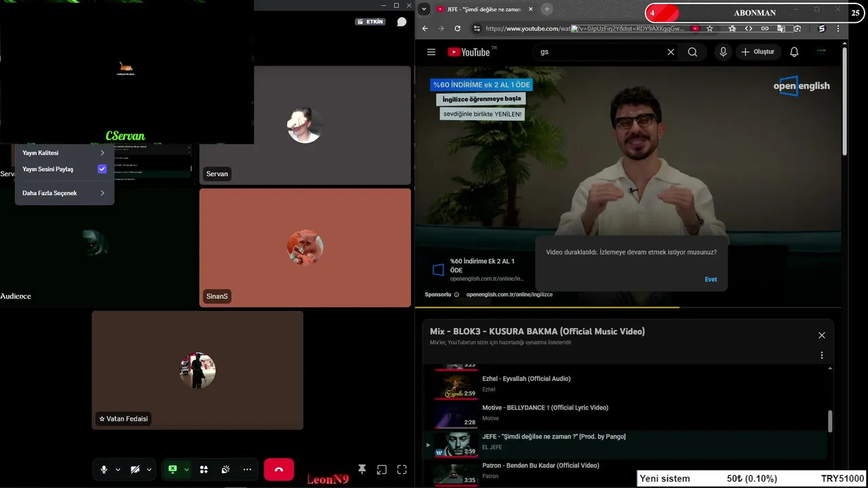Click the ETKİN status badge
868x488 pixels.
[370, 22]
